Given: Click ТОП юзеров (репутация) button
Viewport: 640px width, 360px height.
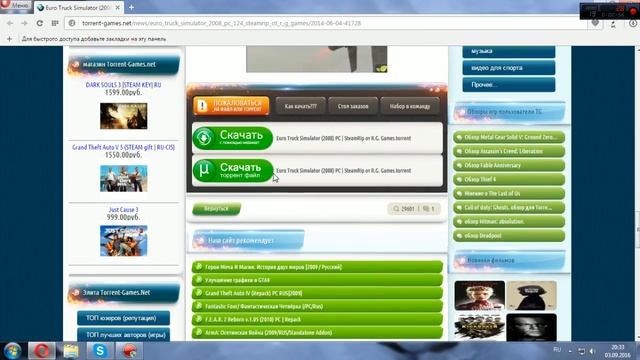Looking at the screenshot, I should pos(123,318).
